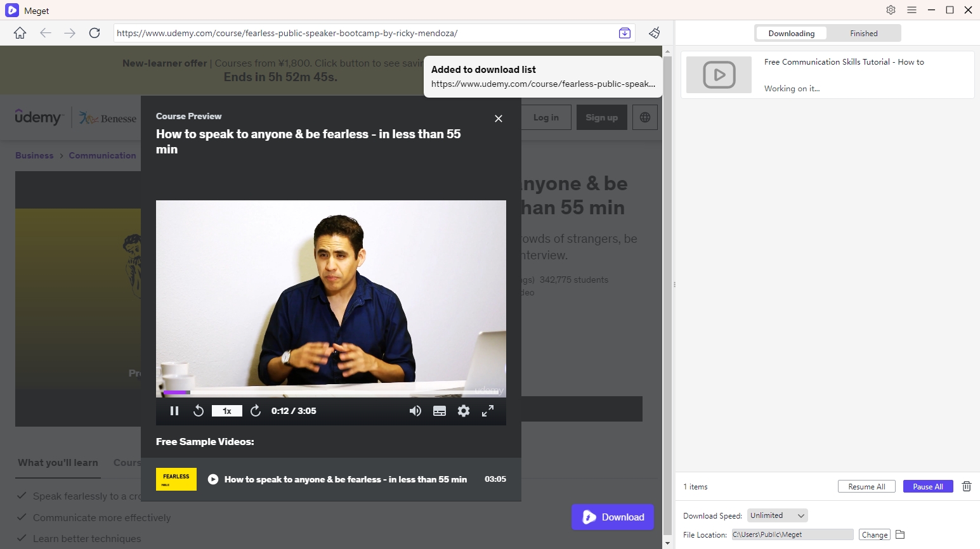Click the purple Download button

[x=613, y=517]
